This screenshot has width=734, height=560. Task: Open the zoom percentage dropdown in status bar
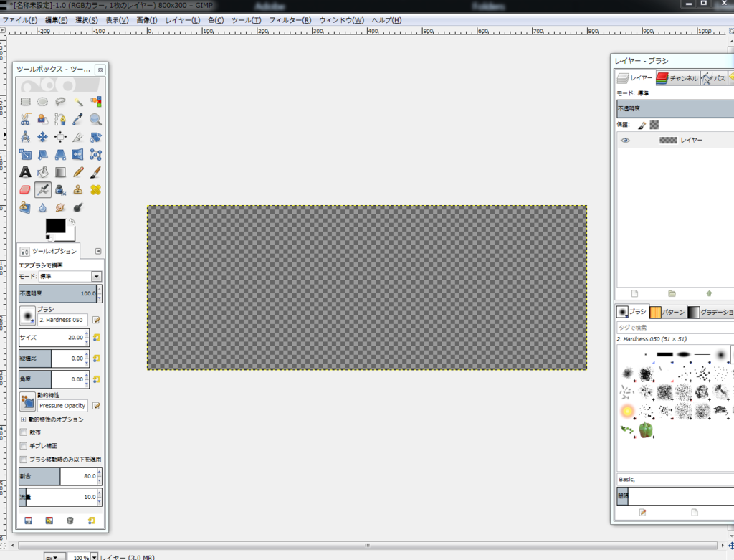point(94,556)
